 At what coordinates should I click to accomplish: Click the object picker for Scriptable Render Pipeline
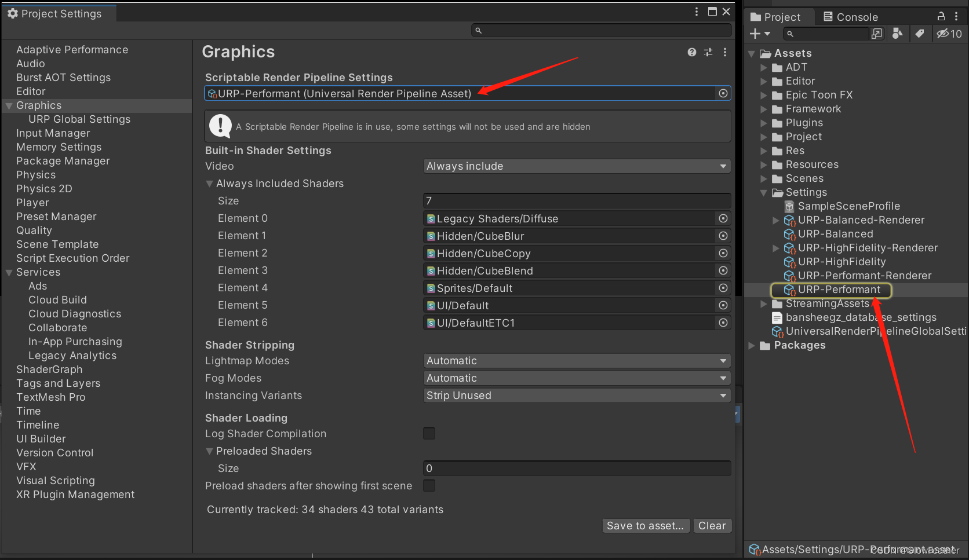coord(723,93)
